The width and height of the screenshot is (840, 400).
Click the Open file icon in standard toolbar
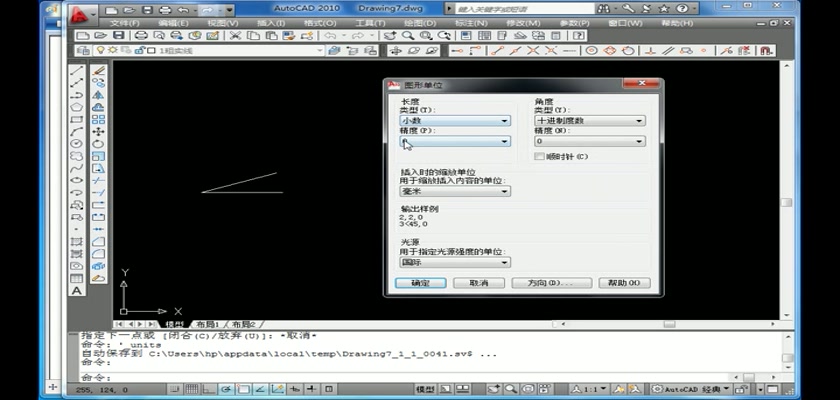pos(100,35)
